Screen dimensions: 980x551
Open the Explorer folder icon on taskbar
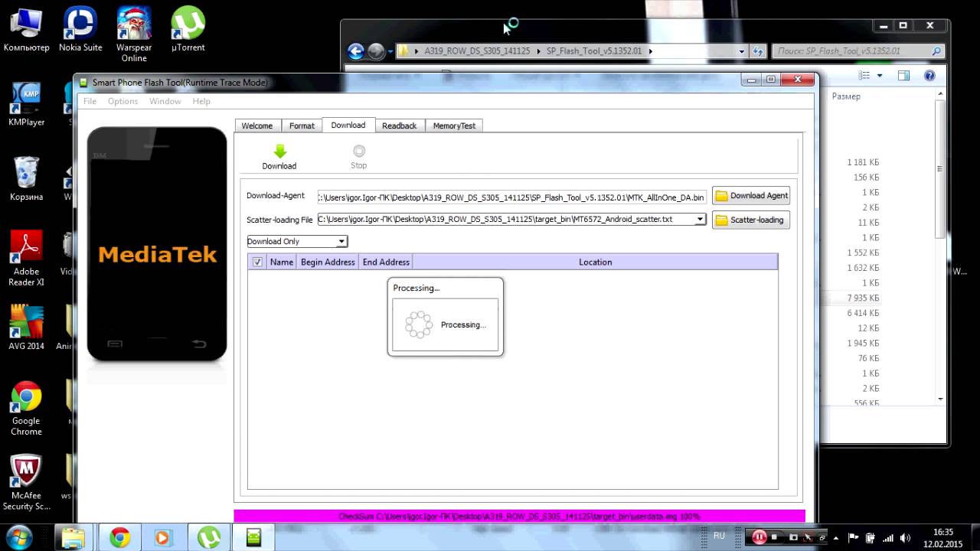pos(73,538)
